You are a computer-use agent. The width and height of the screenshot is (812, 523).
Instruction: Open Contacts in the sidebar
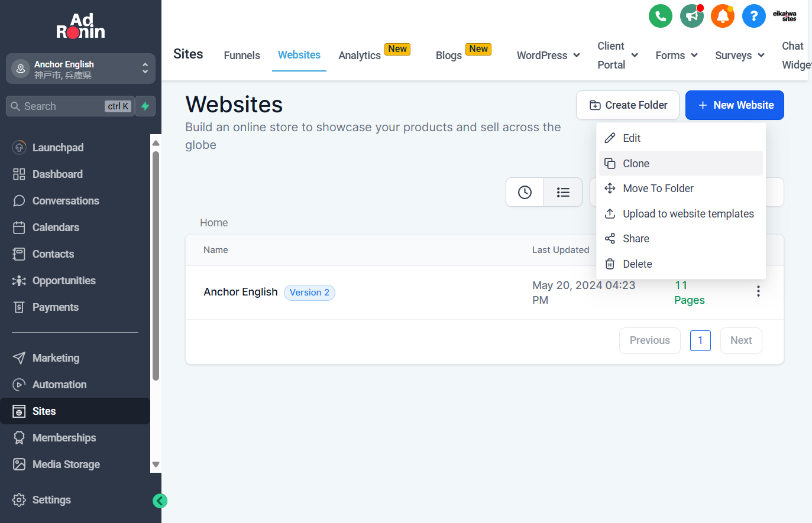pos(75,254)
